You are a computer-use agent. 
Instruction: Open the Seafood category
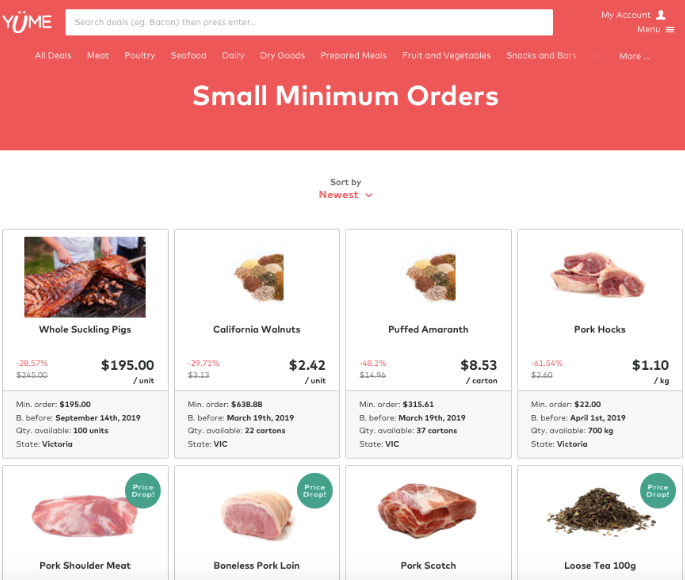pyautogui.click(x=188, y=55)
